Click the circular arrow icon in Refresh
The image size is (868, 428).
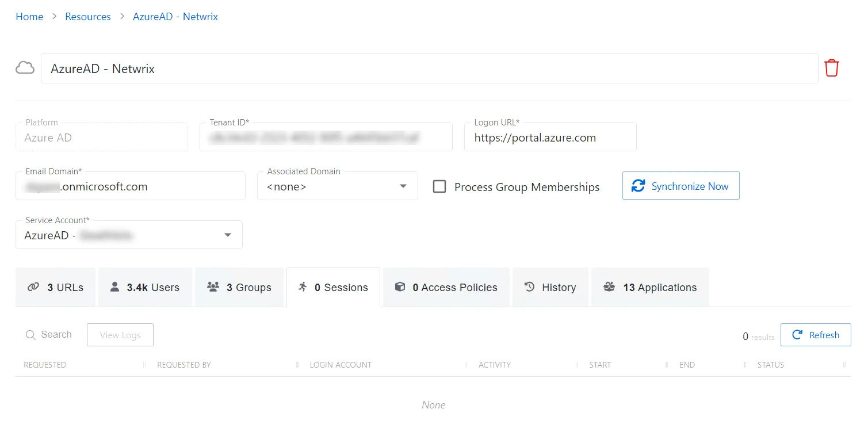coord(797,335)
